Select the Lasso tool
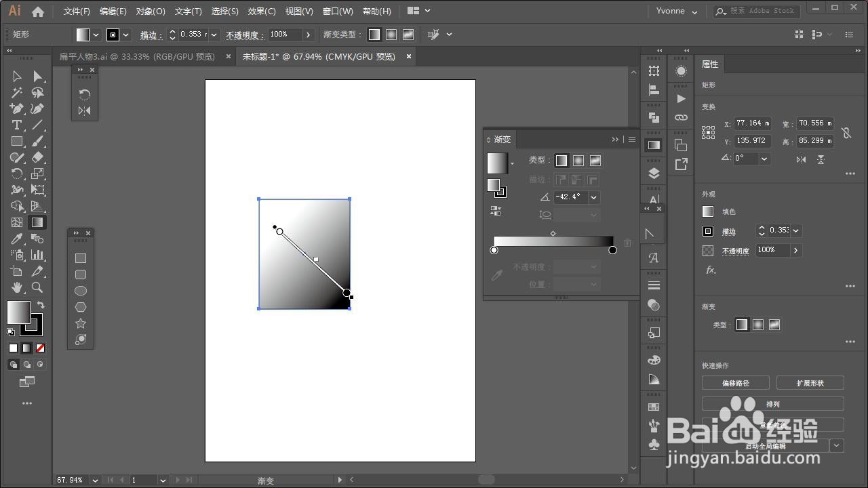This screenshot has height=488, width=868. pyautogui.click(x=38, y=92)
